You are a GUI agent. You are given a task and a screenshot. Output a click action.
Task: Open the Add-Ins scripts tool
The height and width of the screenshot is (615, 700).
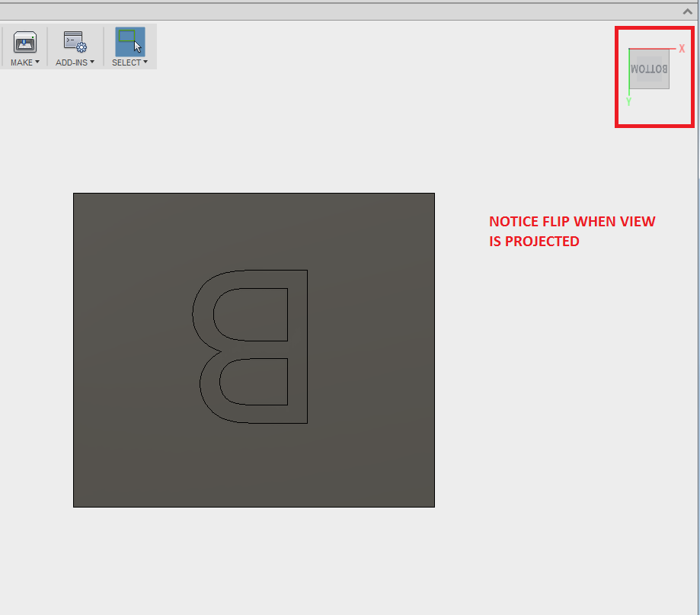pos(75,42)
